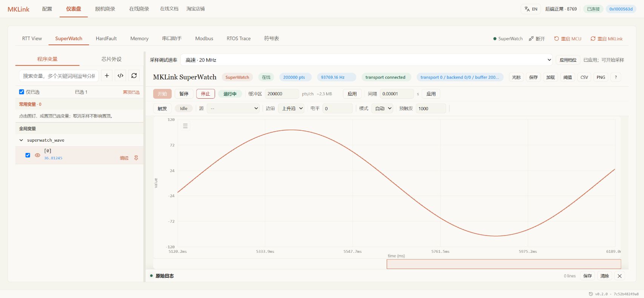Switch to the RTT View tab

tap(32, 38)
